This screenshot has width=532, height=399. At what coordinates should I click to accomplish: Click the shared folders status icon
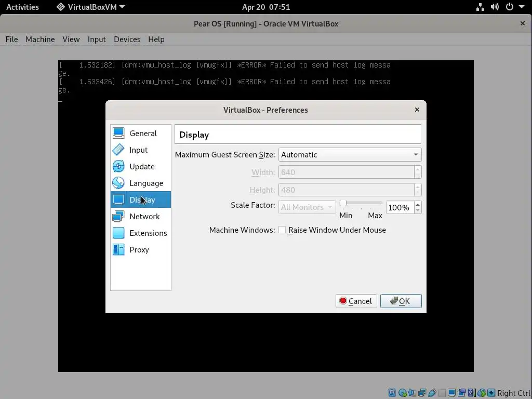pos(442,393)
